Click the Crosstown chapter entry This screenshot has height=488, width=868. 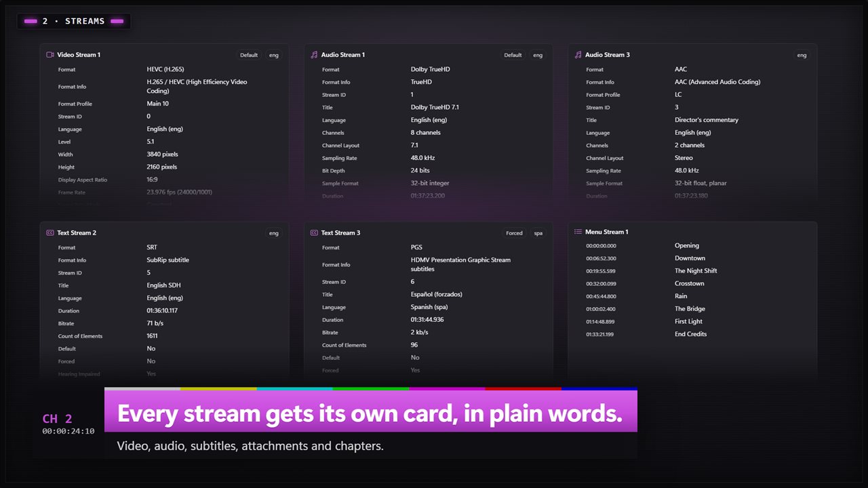tap(690, 283)
